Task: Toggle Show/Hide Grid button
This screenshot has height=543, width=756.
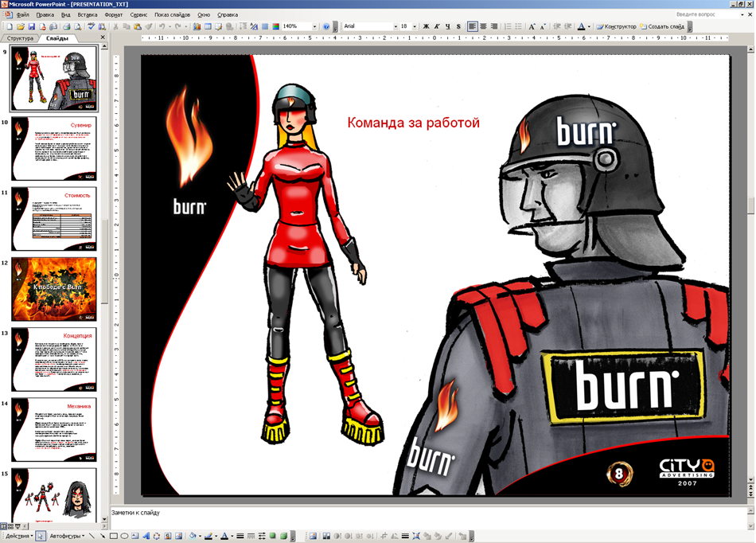Action: 265,26
